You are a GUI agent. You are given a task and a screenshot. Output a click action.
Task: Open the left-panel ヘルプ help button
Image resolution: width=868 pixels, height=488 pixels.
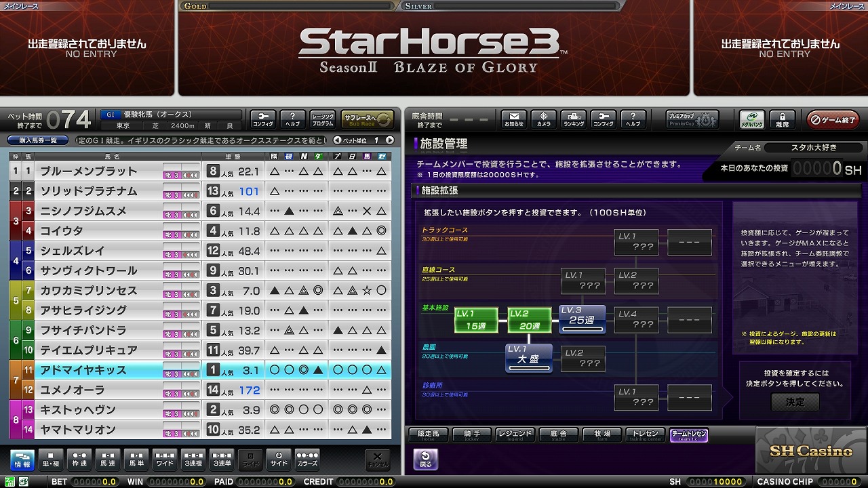292,119
